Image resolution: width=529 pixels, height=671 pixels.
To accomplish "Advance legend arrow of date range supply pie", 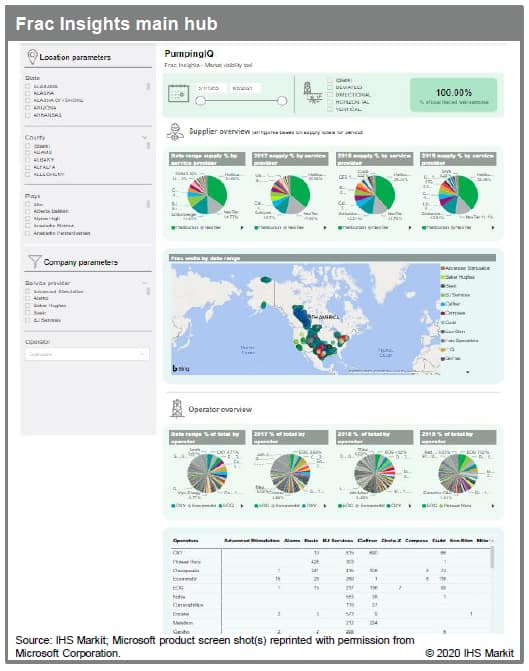I will pos(242,228).
